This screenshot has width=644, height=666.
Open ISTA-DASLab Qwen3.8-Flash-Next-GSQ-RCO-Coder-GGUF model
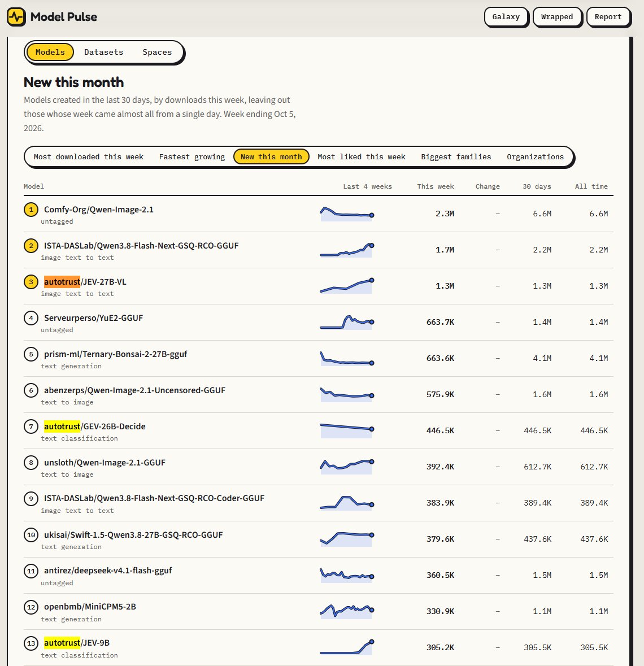pos(154,498)
